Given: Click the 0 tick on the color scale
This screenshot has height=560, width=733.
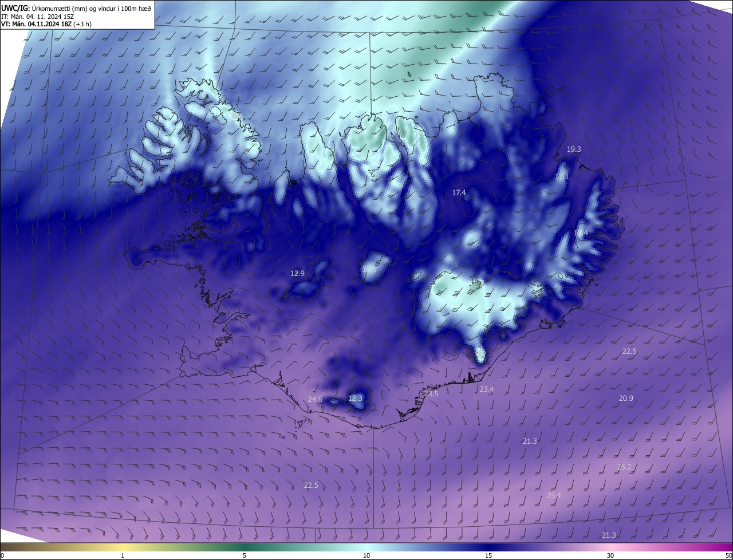Looking at the screenshot, I should pos(2,555).
